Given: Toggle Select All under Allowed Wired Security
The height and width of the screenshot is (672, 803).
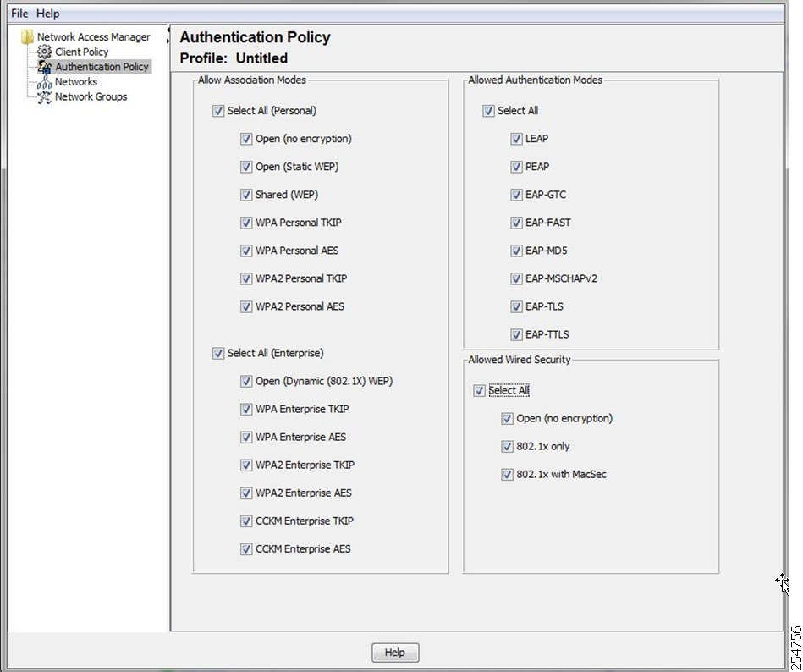Looking at the screenshot, I should (x=479, y=391).
